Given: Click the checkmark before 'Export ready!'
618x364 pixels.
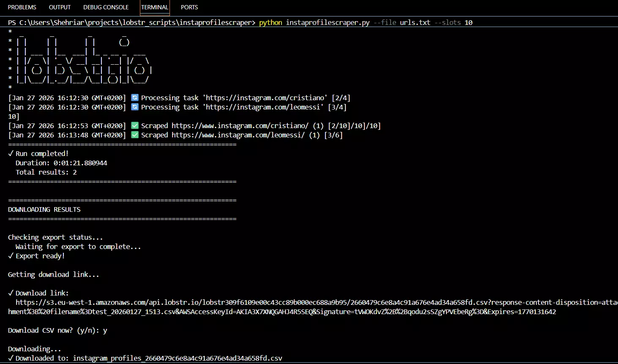Looking at the screenshot, I should (11, 256).
